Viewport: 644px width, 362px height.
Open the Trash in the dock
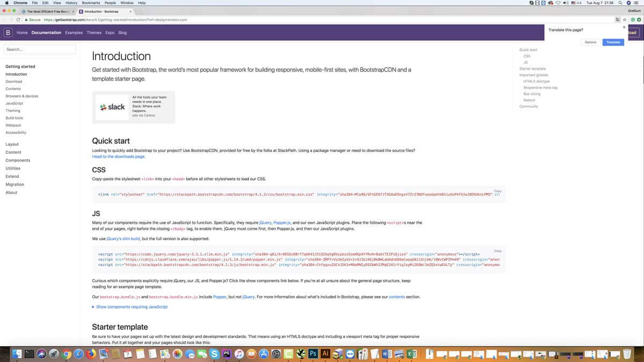[x=627, y=354]
